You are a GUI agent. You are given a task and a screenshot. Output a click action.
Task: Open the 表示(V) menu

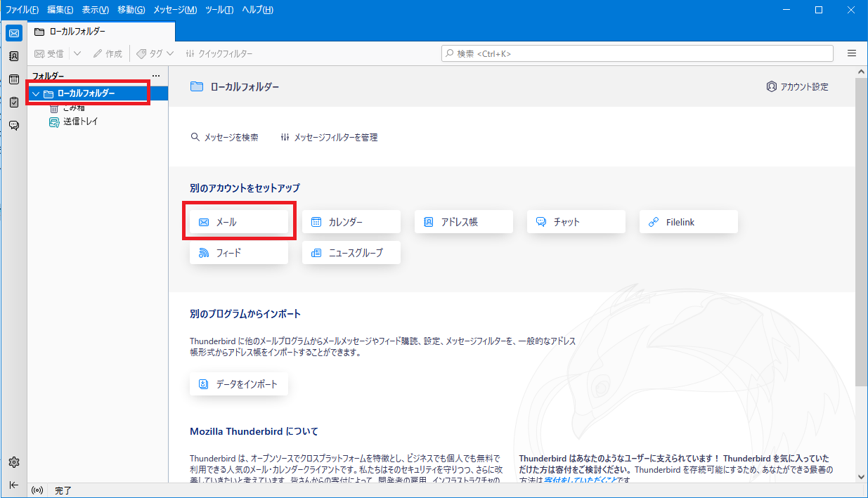pyautogui.click(x=96, y=10)
